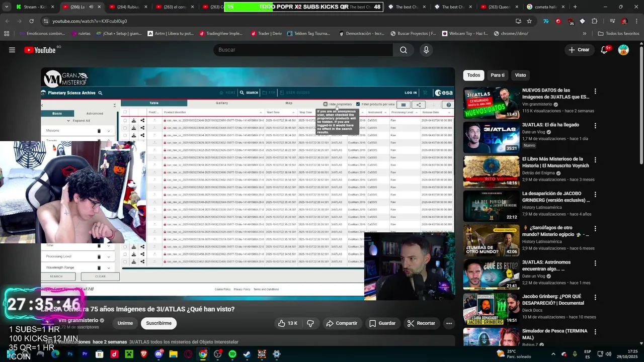The height and width of the screenshot is (362, 644).
Task: Like the video with 13 K button
Action: [x=288, y=323]
